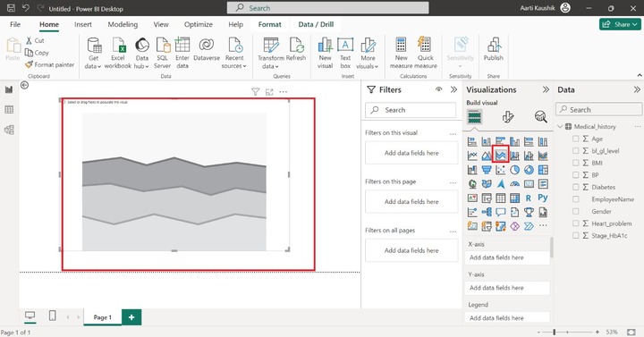Click the green Share button

(x=620, y=24)
